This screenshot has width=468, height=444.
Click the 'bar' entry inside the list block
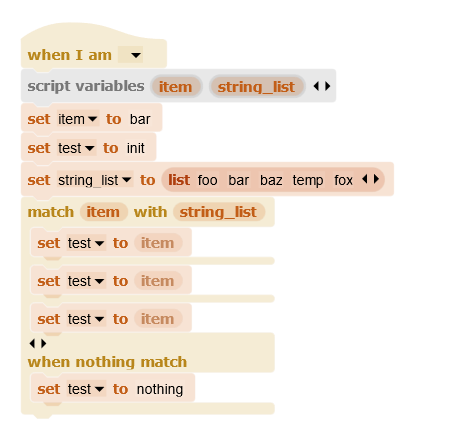tap(239, 180)
